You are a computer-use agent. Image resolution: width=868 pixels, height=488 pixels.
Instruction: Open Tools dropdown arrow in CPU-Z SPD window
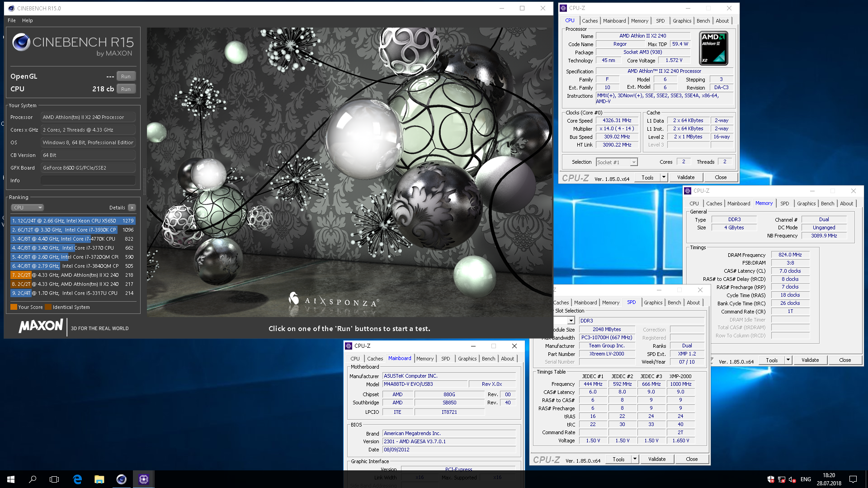pyautogui.click(x=635, y=459)
